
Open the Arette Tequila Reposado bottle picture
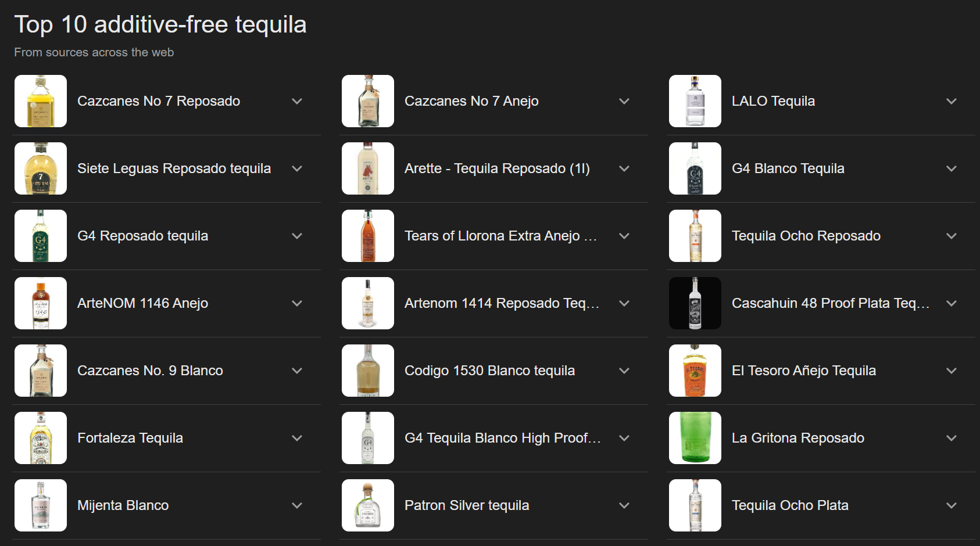pyautogui.click(x=367, y=168)
